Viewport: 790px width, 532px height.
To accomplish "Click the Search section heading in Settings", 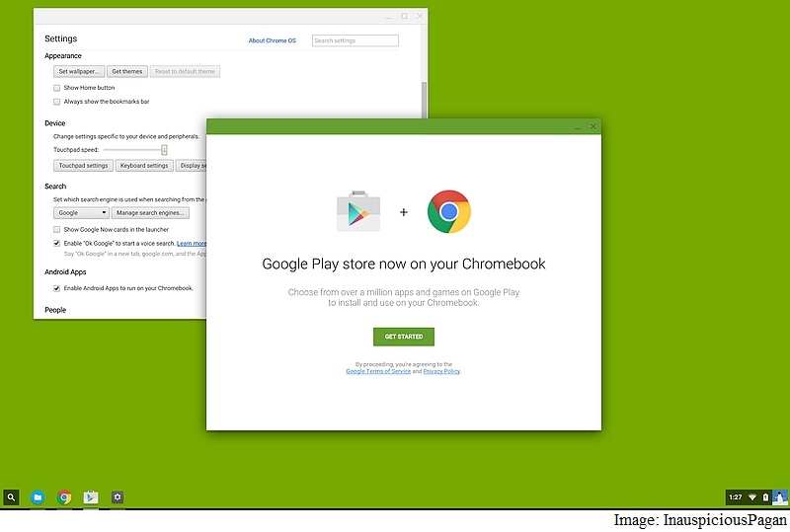I will [55, 187].
